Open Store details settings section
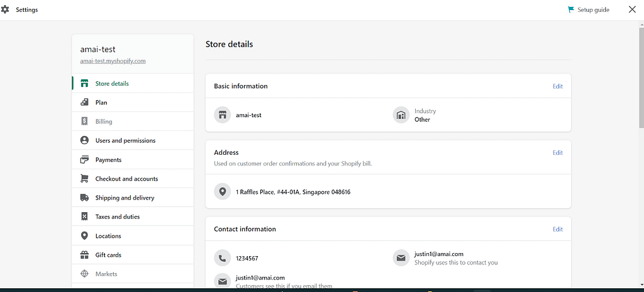This screenshot has width=644, height=292. point(133,84)
